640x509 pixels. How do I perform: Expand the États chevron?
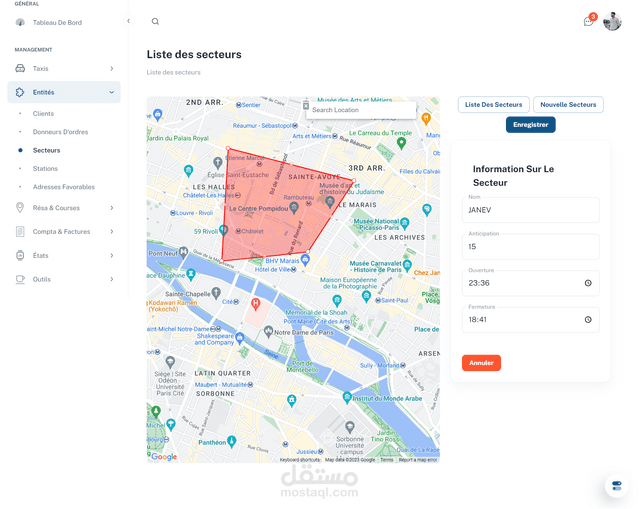[111, 256]
